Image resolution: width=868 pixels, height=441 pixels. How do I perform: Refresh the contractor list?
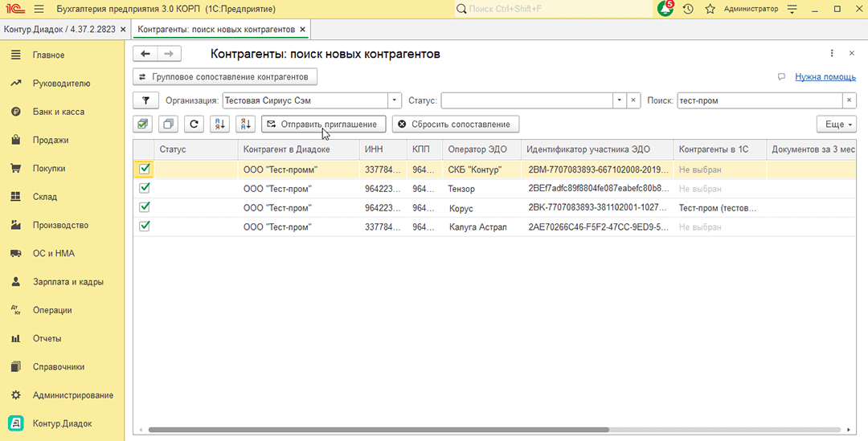click(194, 124)
